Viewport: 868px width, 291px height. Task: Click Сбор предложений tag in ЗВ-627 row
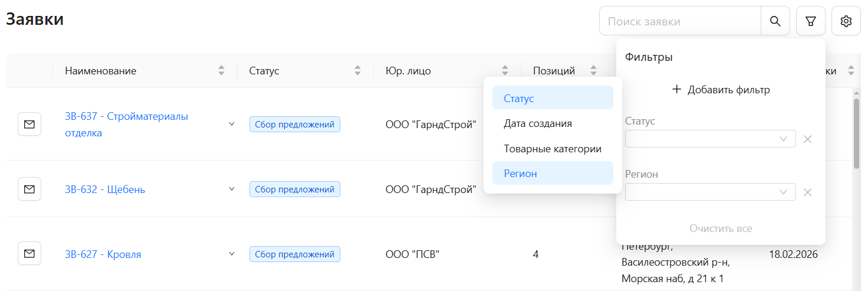(295, 254)
